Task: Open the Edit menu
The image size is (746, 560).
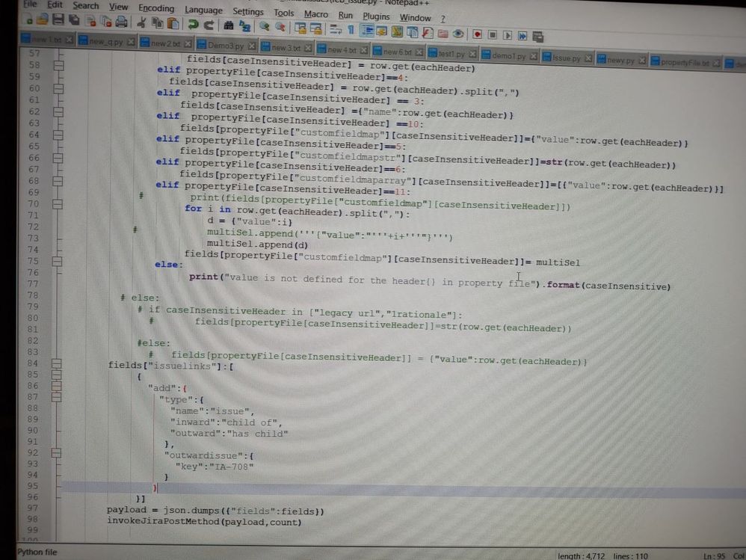Action: point(55,4)
